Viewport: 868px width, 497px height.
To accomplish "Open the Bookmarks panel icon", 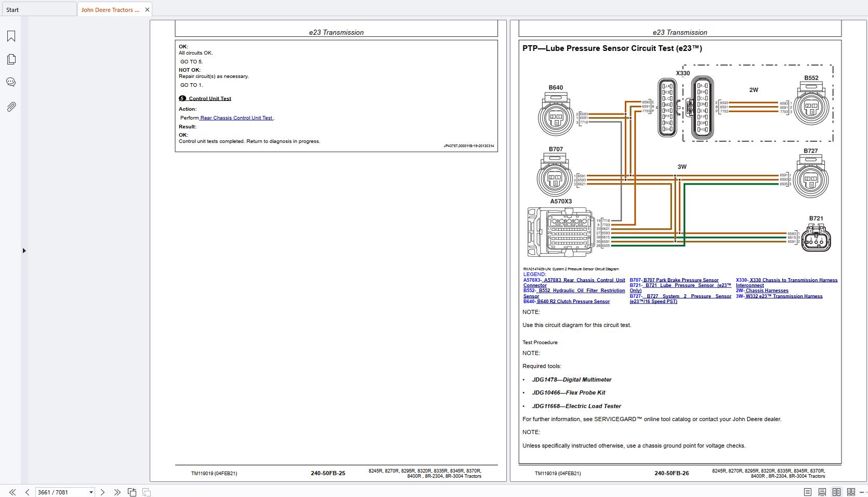I will click(11, 36).
